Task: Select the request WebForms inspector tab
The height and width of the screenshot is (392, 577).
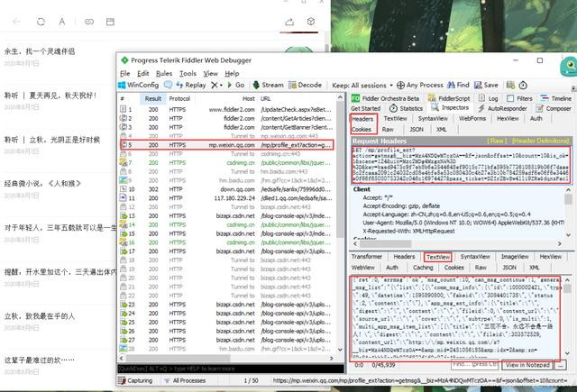Action: click(x=472, y=118)
